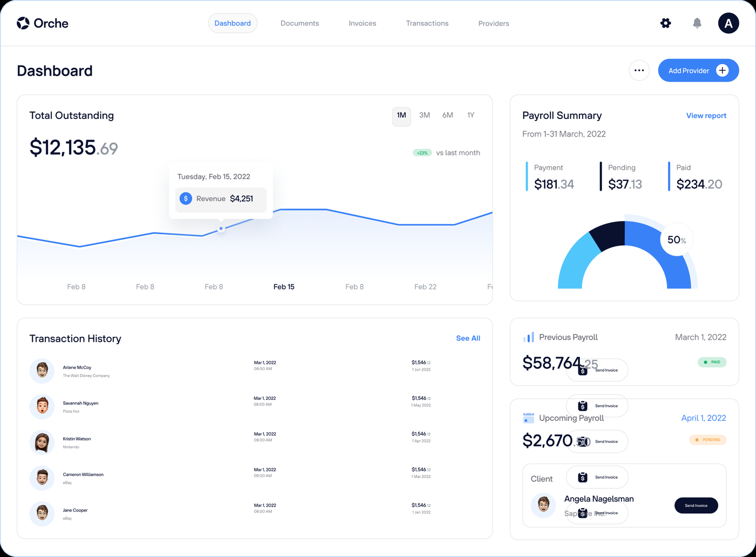Click Arlene McCoy's avatar
Screen dimensions: 756x557
click(42, 371)
